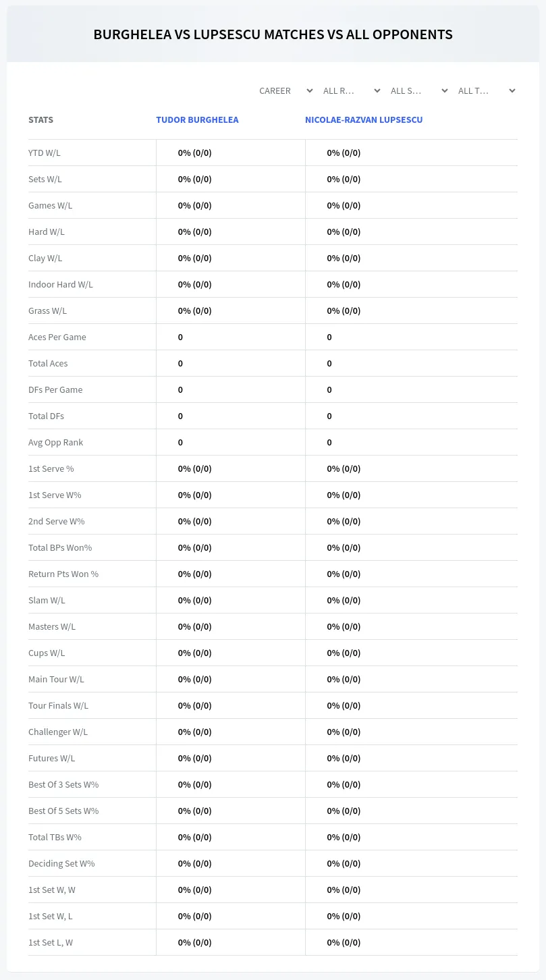
Task: Click Lupsescu's 1st Serve % value
Action: pos(344,468)
